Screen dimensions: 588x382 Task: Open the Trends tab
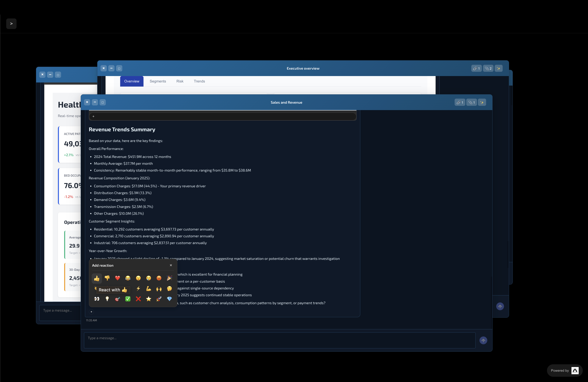(199, 81)
